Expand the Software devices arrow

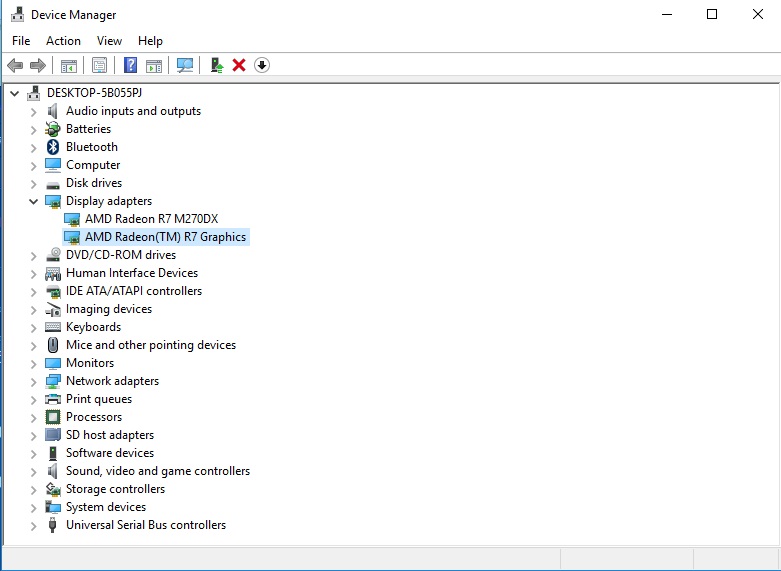(33, 453)
